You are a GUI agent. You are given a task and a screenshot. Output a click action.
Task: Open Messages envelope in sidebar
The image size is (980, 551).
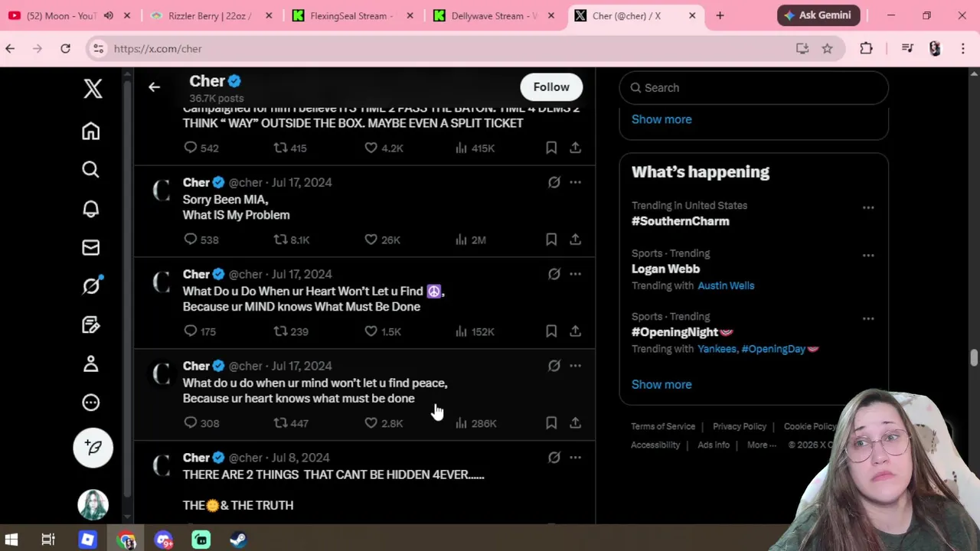tap(91, 247)
